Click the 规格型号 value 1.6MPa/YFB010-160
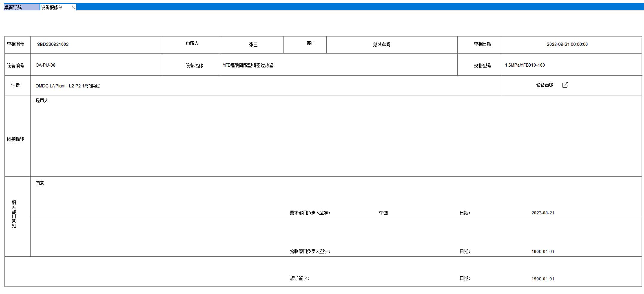Image resolution: width=644 pixels, height=294 pixels. (x=525, y=65)
